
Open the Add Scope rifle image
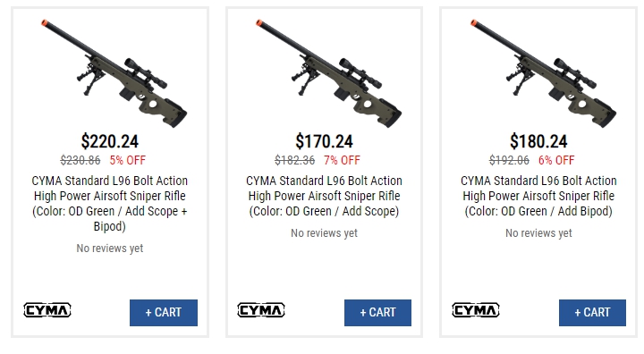coord(328,73)
